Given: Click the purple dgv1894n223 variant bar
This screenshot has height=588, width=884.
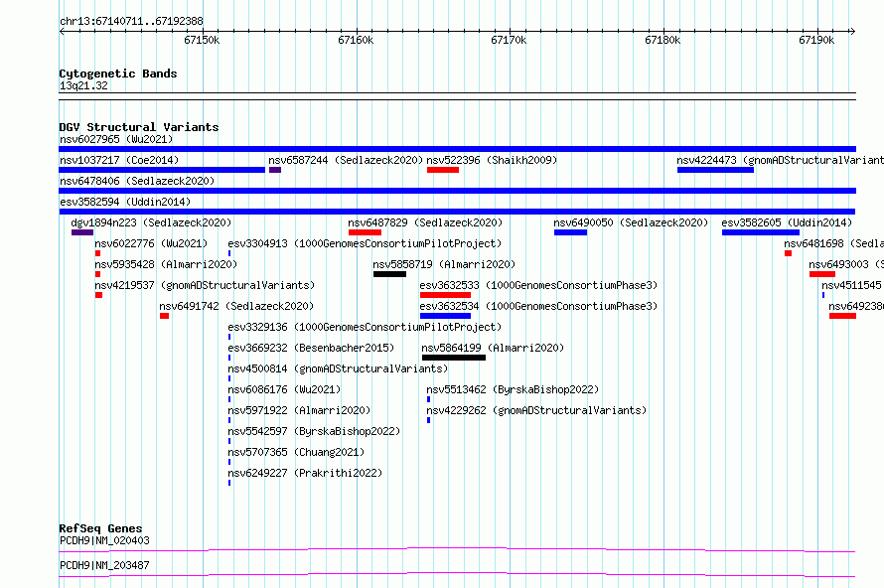Looking at the screenshot, I should tap(82, 232).
